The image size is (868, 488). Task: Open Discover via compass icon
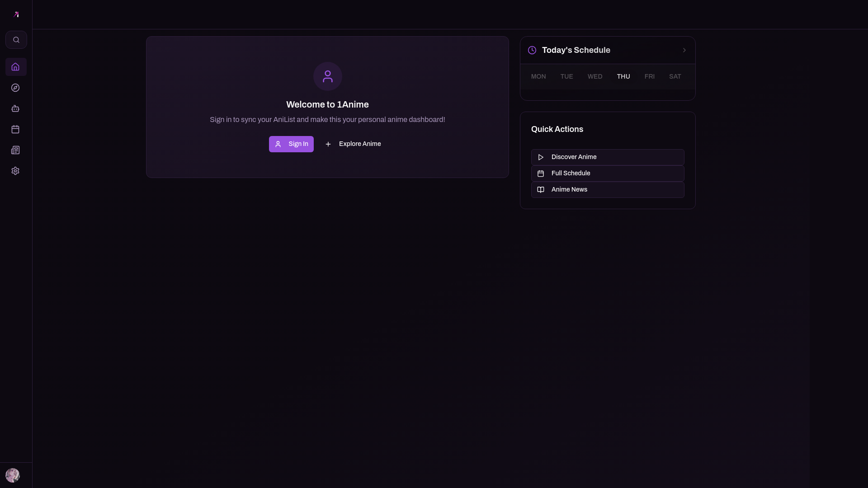click(x=15, y=88)
